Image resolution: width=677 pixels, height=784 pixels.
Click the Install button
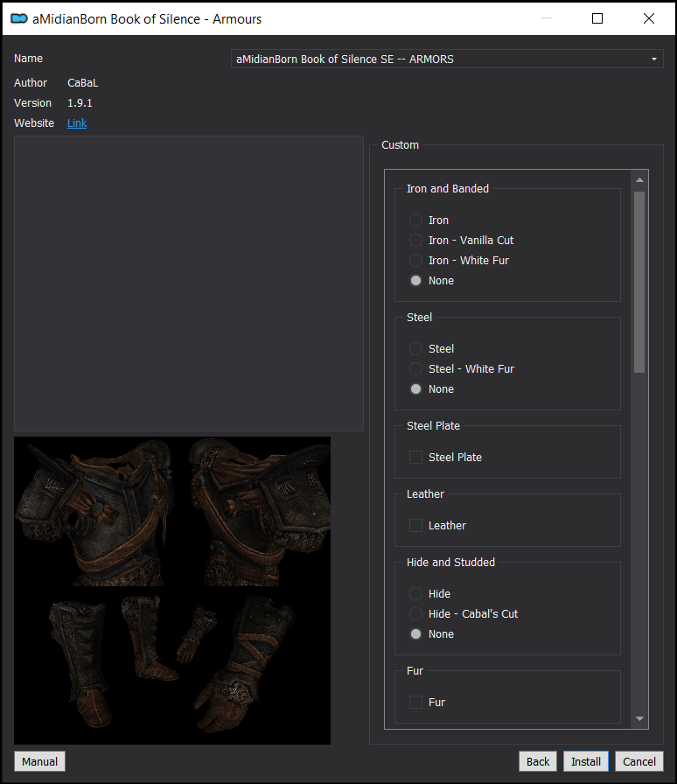(x=586, y=761)
